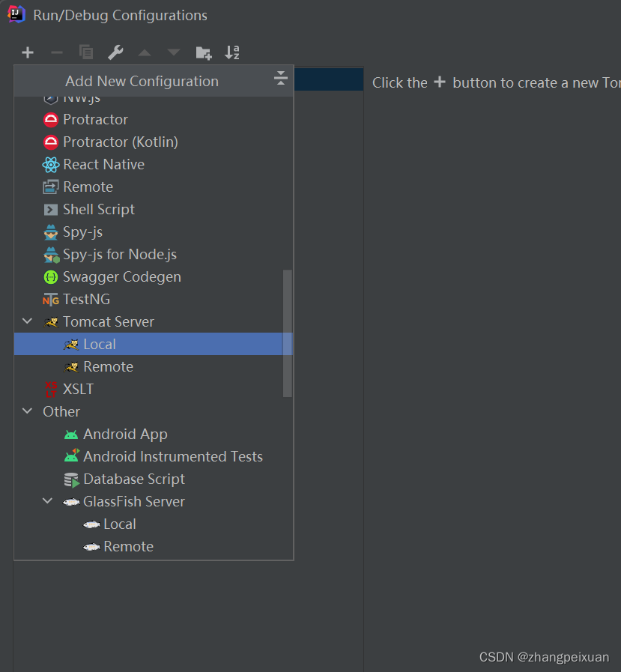Click the Database Script icon

pos(72,479)
